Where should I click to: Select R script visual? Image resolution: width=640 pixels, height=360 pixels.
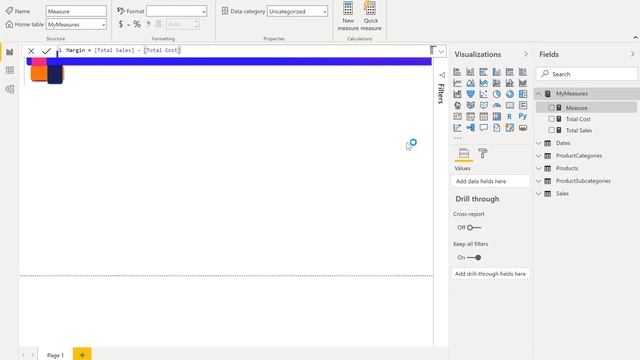point(509,116)
